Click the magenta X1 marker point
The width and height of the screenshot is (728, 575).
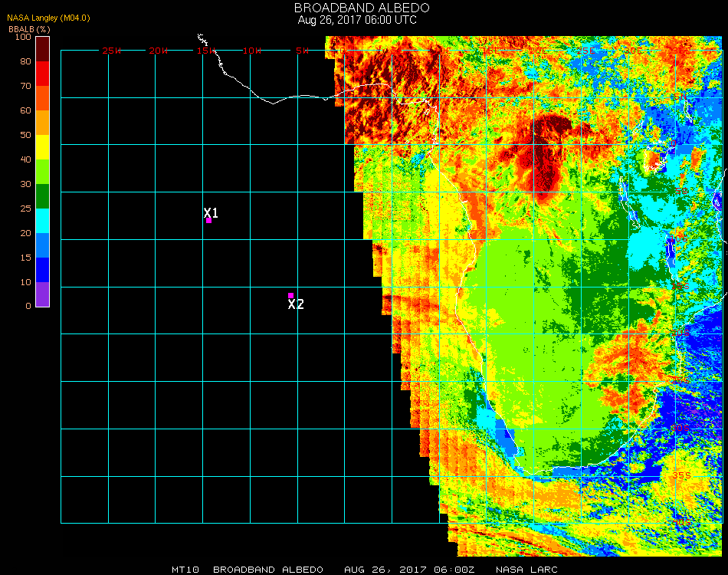[208, 221]
